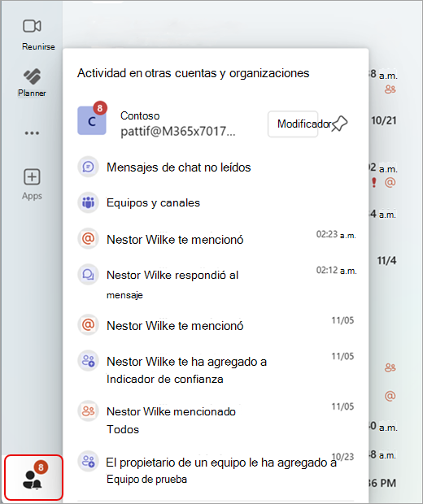Click the Indicador de confianza text
423x504 pixels.
pos(164,380)
